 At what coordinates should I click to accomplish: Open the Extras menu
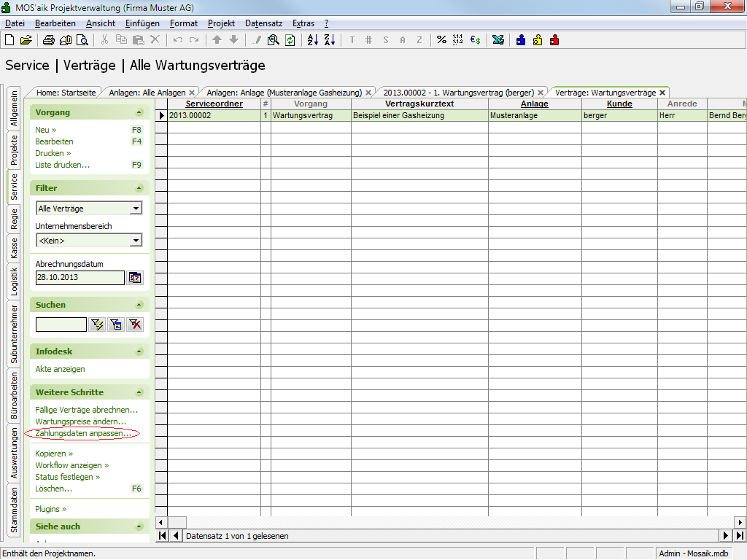pos(303,23)
